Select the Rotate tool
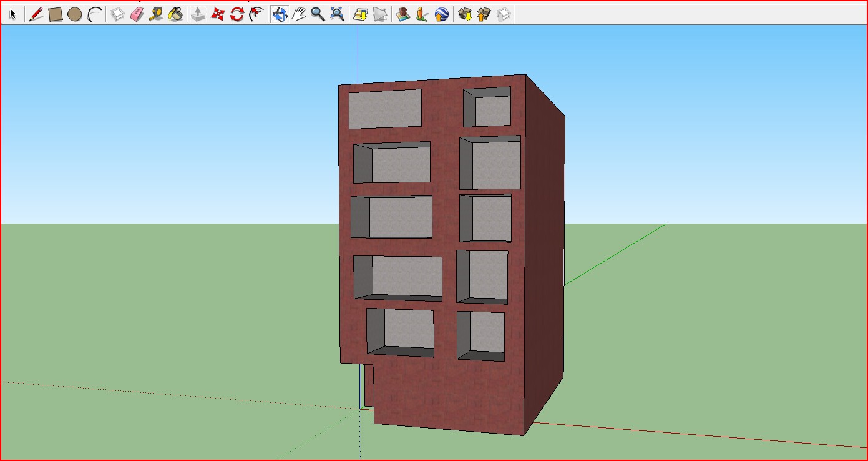Screen dimensions: 868x461 (237, 14)
